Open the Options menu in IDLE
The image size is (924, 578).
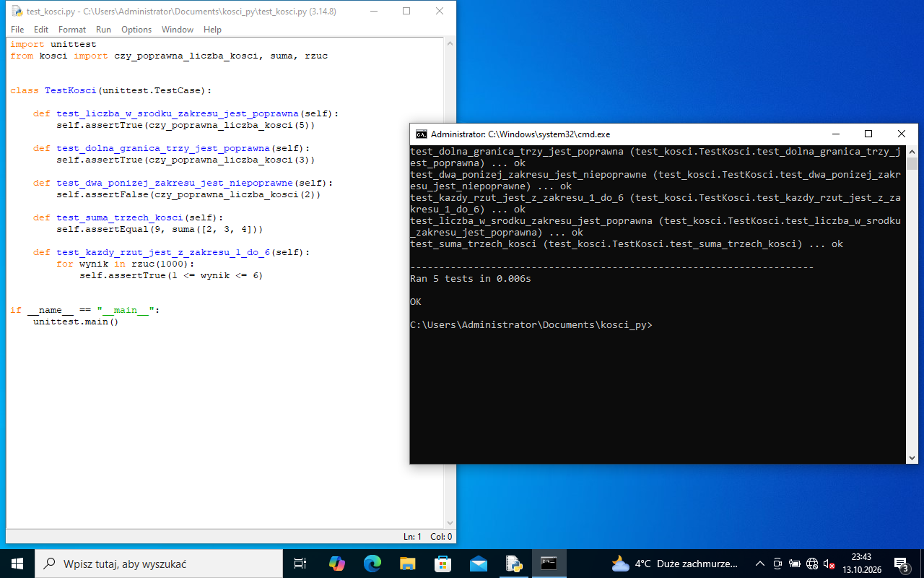coord(136,30)
